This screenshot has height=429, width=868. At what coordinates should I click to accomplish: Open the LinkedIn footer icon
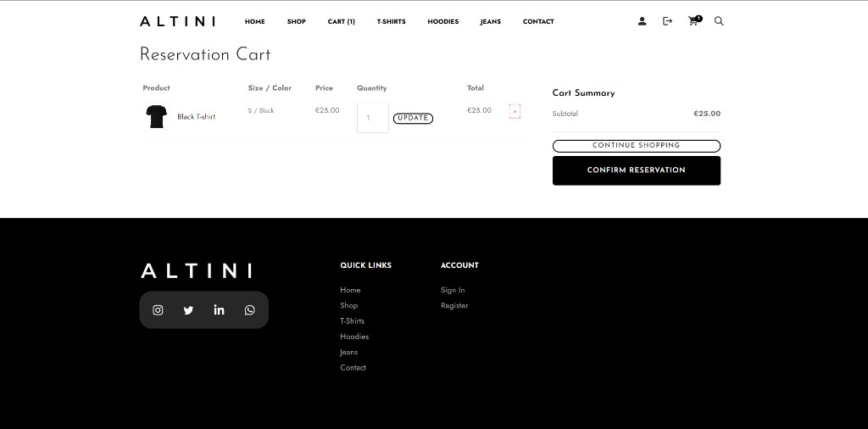pyautogui.click(x=219, y=310)
